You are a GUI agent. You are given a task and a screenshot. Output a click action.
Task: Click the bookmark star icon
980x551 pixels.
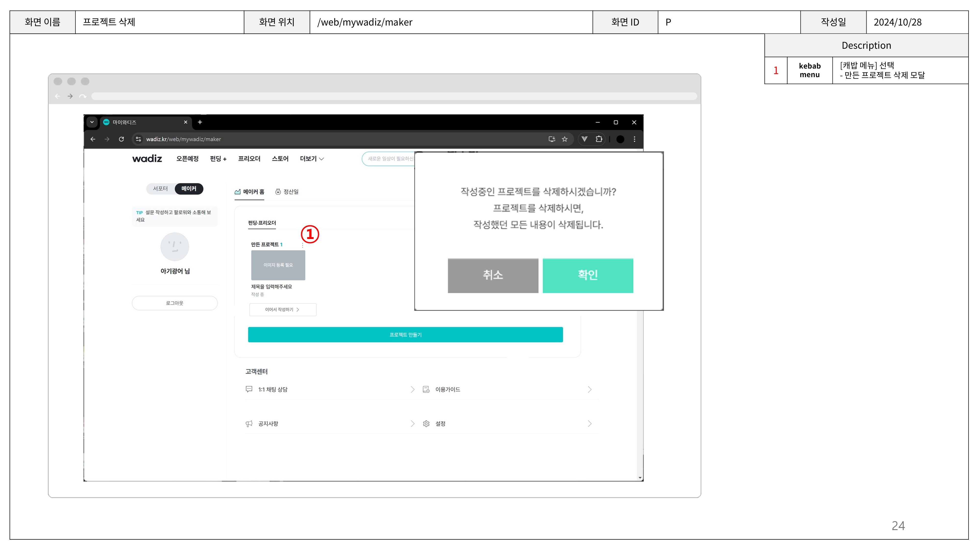pyautogui.click(x=564, y=139)
